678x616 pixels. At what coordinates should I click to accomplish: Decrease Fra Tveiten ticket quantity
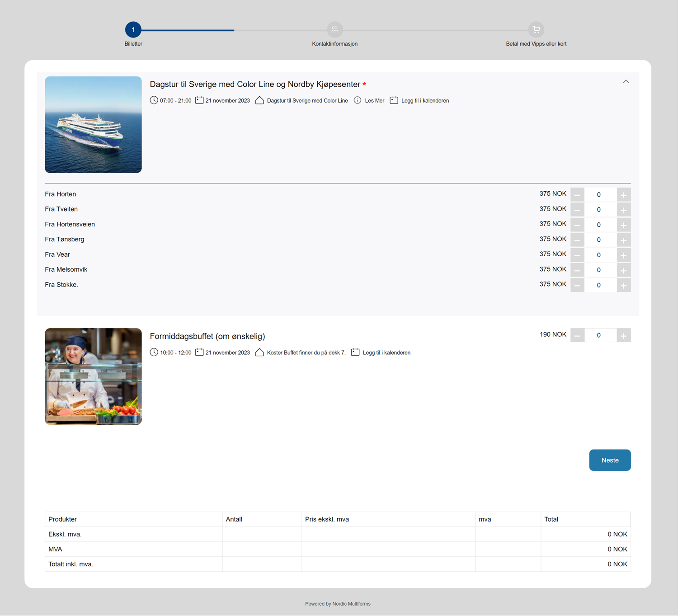[577, 210]
